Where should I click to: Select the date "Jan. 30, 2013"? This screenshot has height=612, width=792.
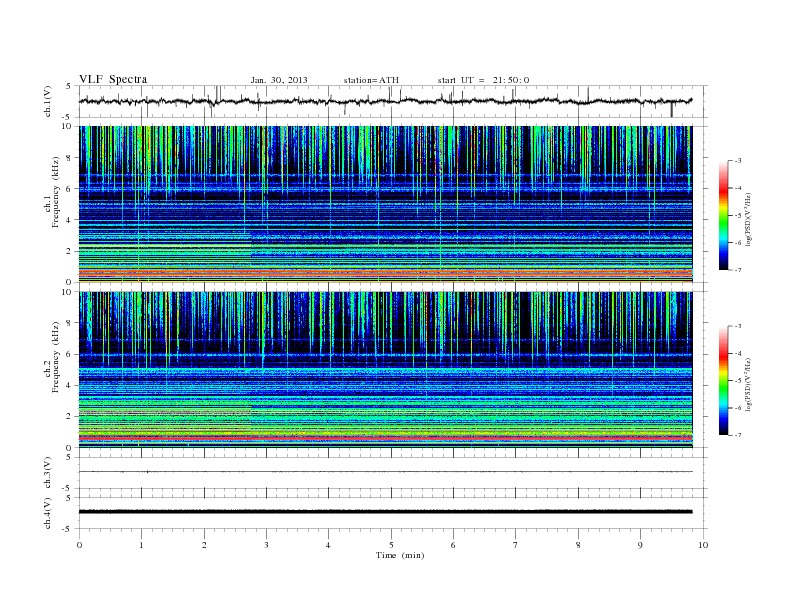279,80
